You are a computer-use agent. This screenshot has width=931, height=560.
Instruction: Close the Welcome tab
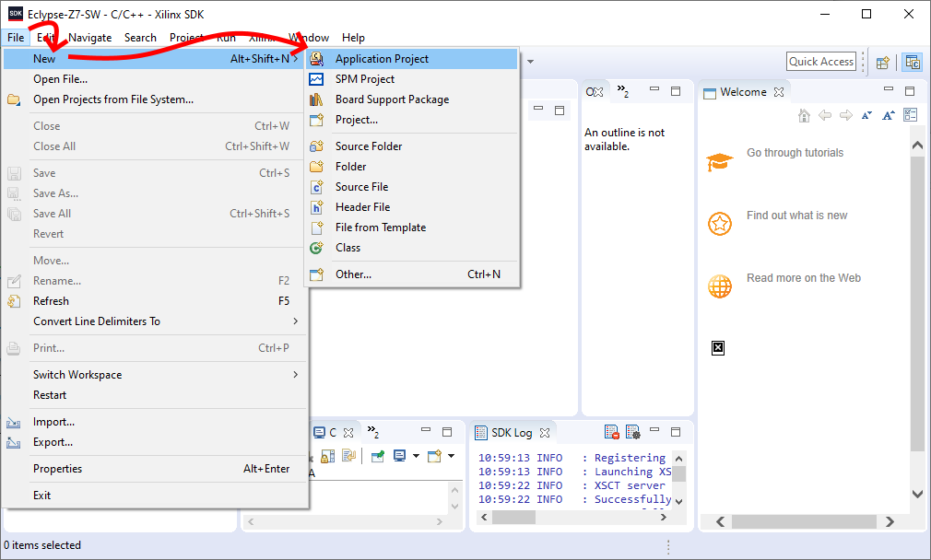[779, 92]
